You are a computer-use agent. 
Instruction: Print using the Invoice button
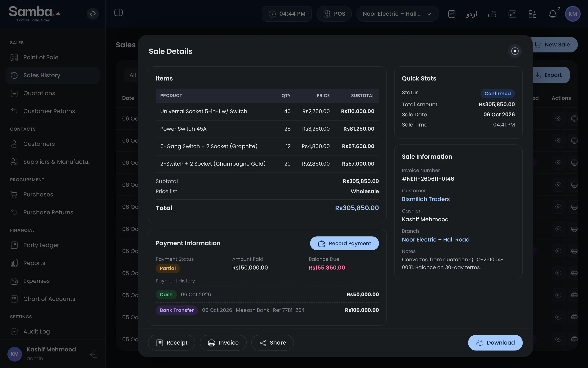223,343
